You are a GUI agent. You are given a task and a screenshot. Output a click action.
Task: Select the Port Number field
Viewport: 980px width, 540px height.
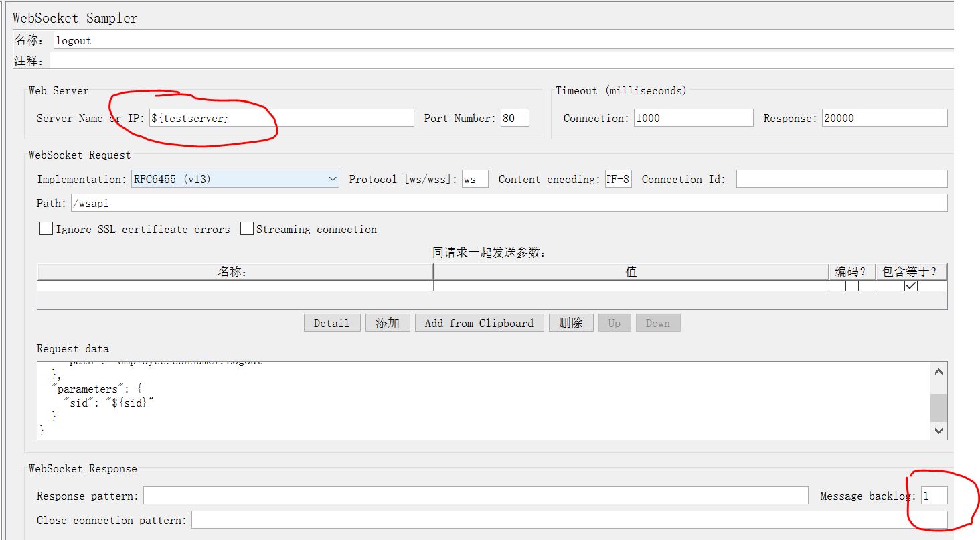(514, 118)
